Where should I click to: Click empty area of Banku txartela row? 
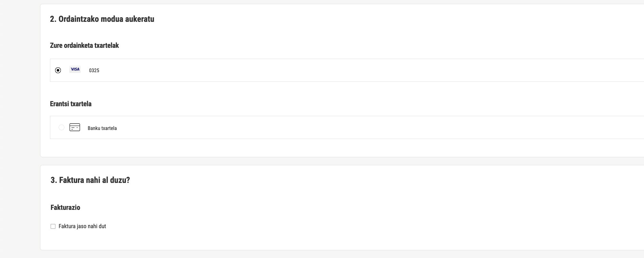coord(352,127)
